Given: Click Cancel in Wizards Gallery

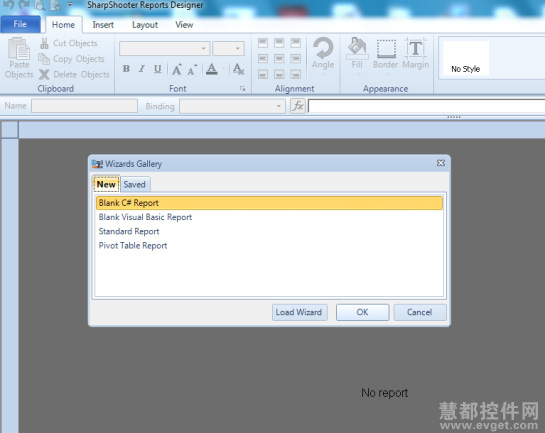Looking at the screenshot, I should [x=420, y=312].
